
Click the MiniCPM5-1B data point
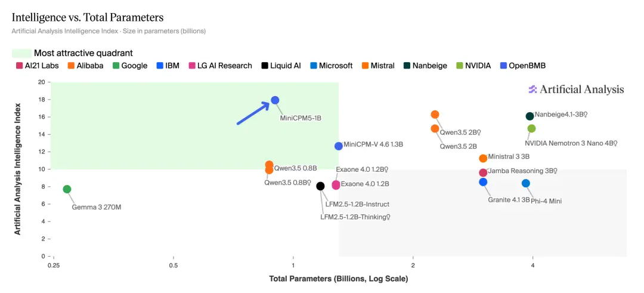click(275, 100)
